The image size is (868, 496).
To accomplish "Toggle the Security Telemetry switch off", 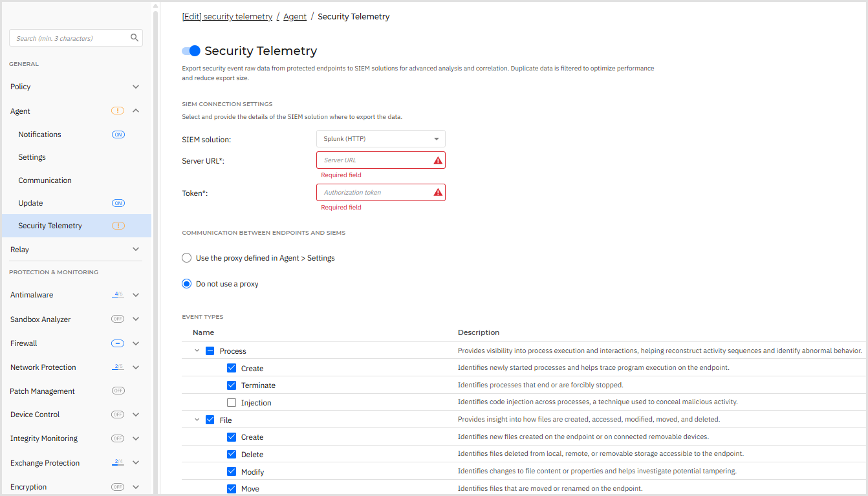I will (191, 51).
